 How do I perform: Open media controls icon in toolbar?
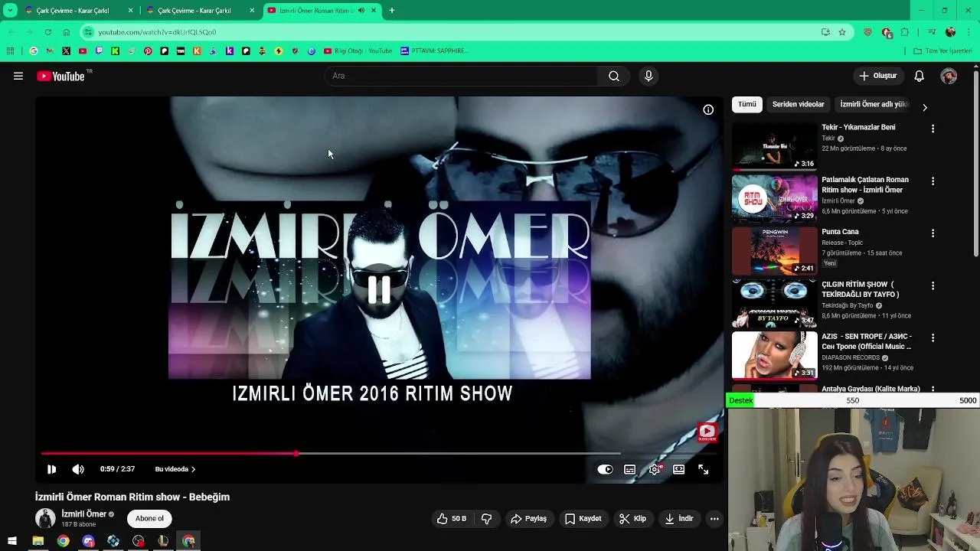[931, 32]
